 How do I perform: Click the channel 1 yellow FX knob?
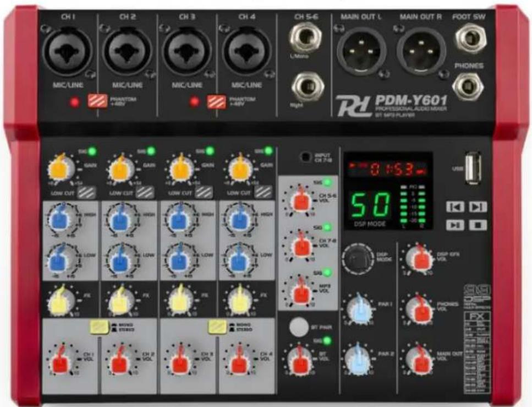tap(61, 300)
